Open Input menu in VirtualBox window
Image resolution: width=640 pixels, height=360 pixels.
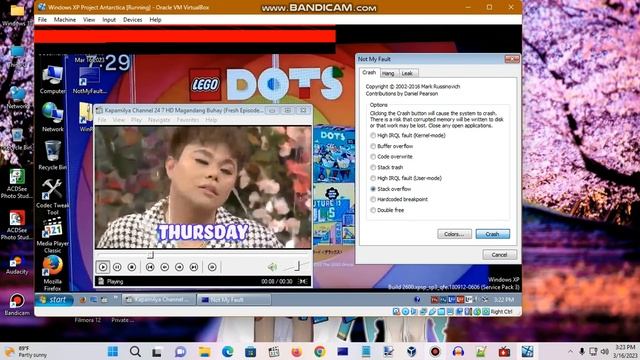coord(109,20)
